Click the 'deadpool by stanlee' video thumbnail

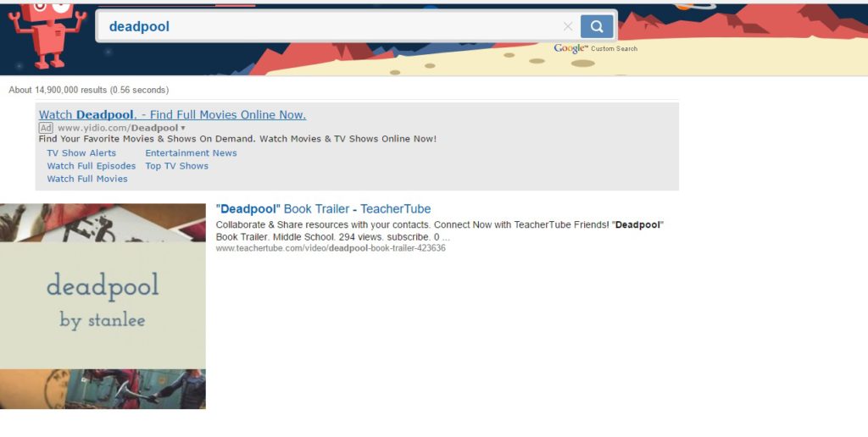click(103, 306)
